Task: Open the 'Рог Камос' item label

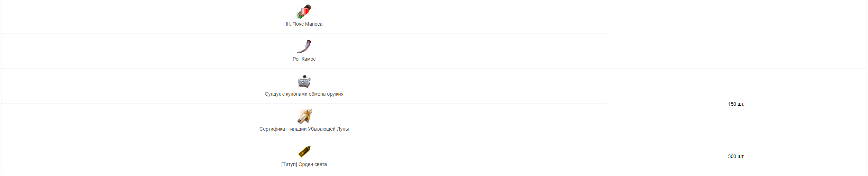Action: pyautogui.click(x=304, y=59)
